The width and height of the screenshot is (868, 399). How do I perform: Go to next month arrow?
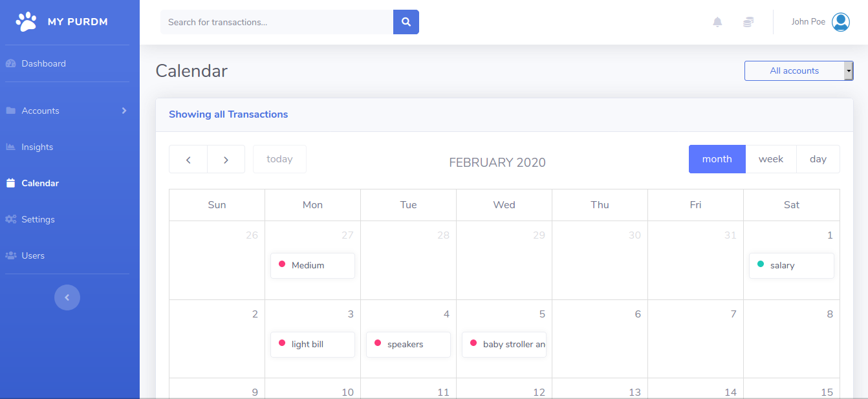(x=226, y=159)
